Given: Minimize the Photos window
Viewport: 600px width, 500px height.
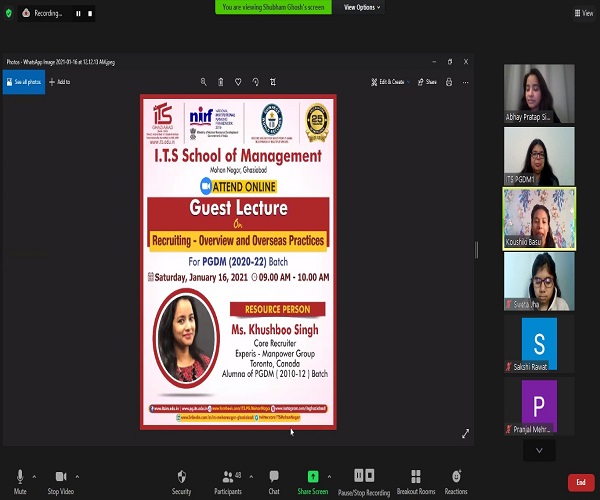Looking at the screenshot, I should click(434, 62).
